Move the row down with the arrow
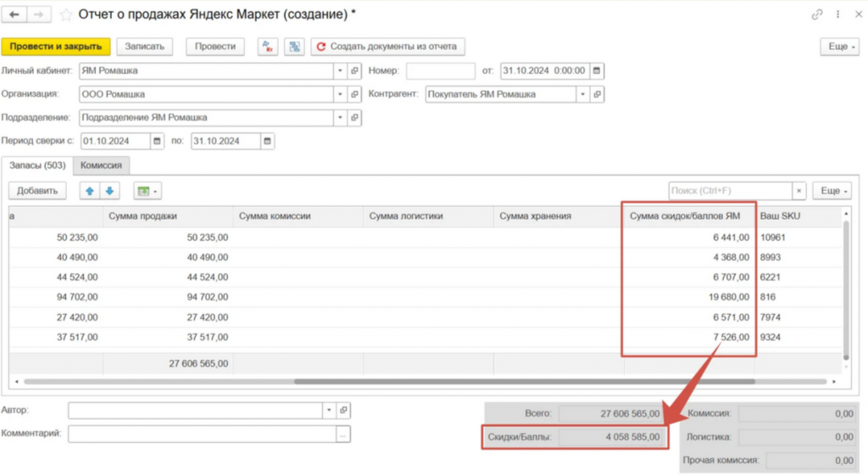Viewport: 868px width, 476px height. point(109,191)
